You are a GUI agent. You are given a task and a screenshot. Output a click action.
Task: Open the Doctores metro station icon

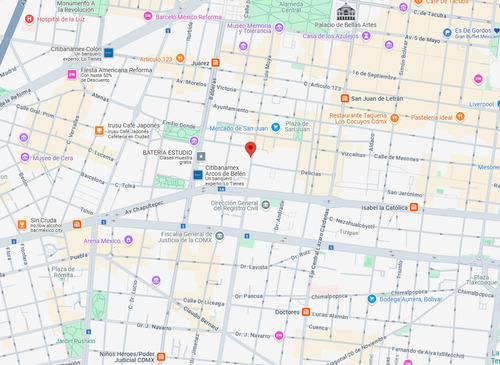[x=306, y=312]
